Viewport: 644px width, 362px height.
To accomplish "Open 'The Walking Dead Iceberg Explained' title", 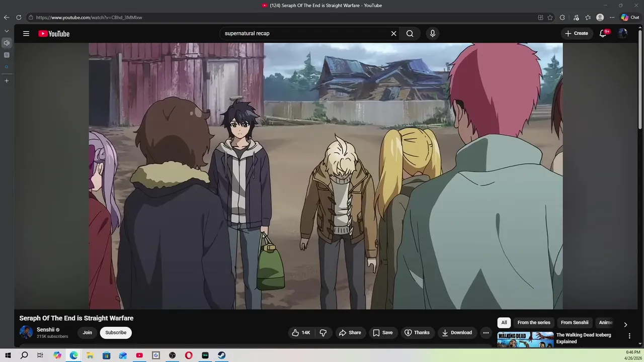I will (584, 338).
